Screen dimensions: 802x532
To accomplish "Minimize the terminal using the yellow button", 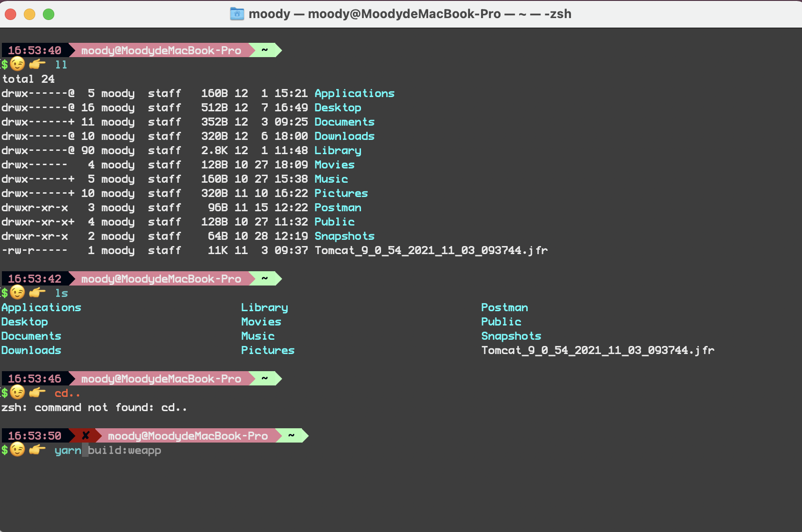I will point(30,14).
